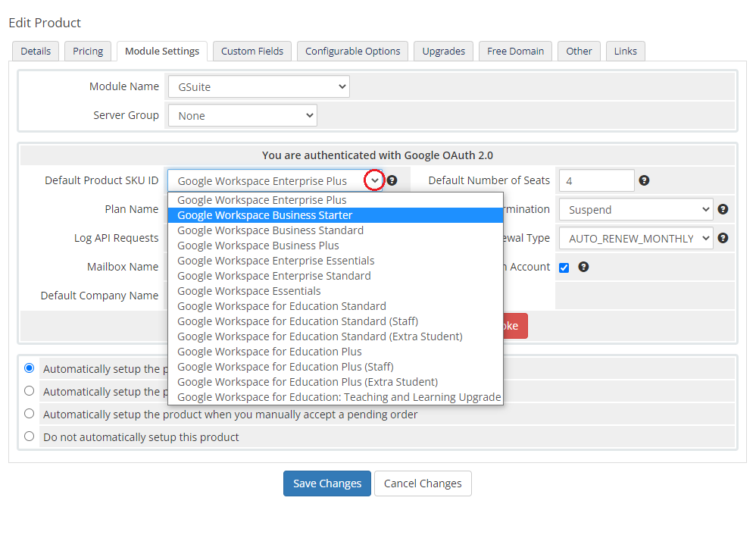Image resolution: width=756 pixels, height=557 pixels.
Task: Click the Cancel Changes button
Action: click(423, 483)
